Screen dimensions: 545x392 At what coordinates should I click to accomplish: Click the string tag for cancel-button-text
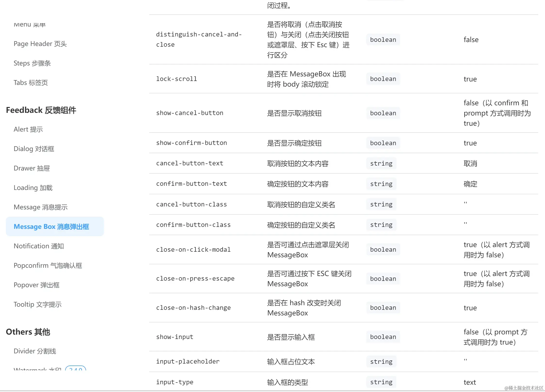click(381, 163)
